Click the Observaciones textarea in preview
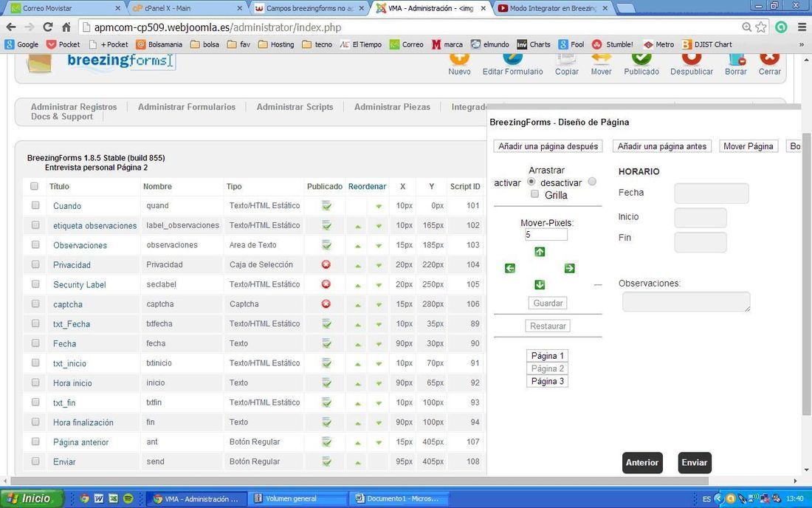This screenshot has width=812, height=508. [x=687, y=301]
